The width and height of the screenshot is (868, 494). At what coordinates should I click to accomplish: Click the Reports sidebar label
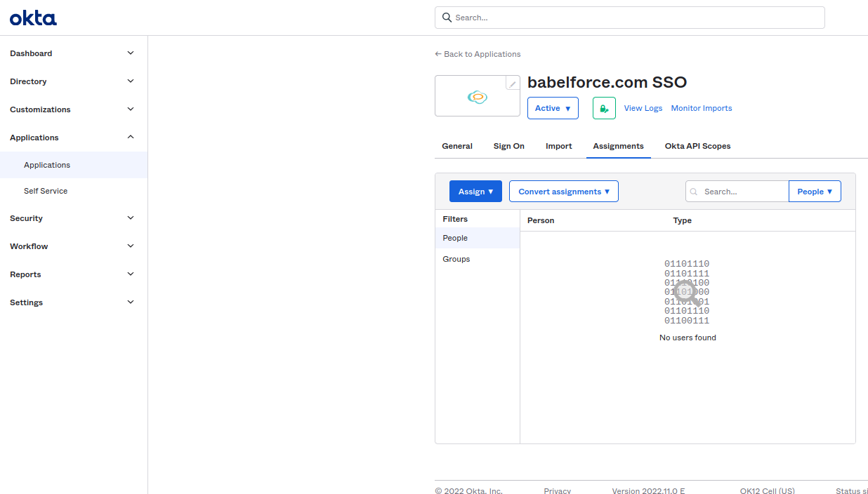click(x=25, y=274)
